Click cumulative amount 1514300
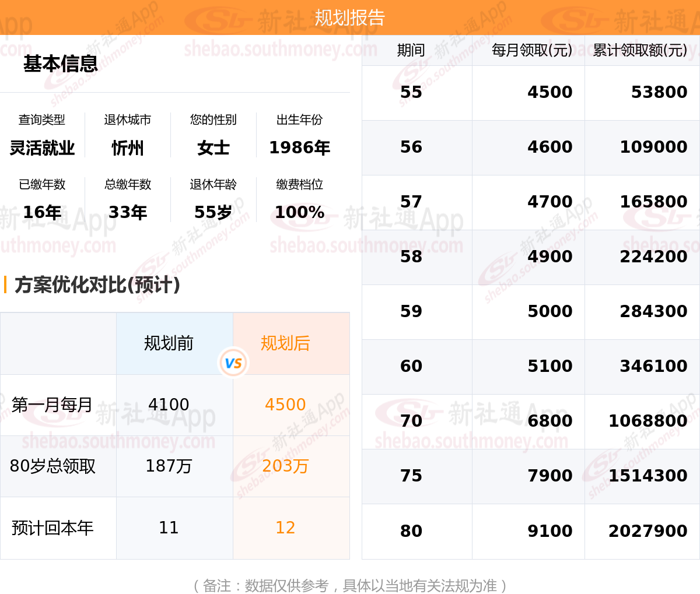 coord(647,476)
